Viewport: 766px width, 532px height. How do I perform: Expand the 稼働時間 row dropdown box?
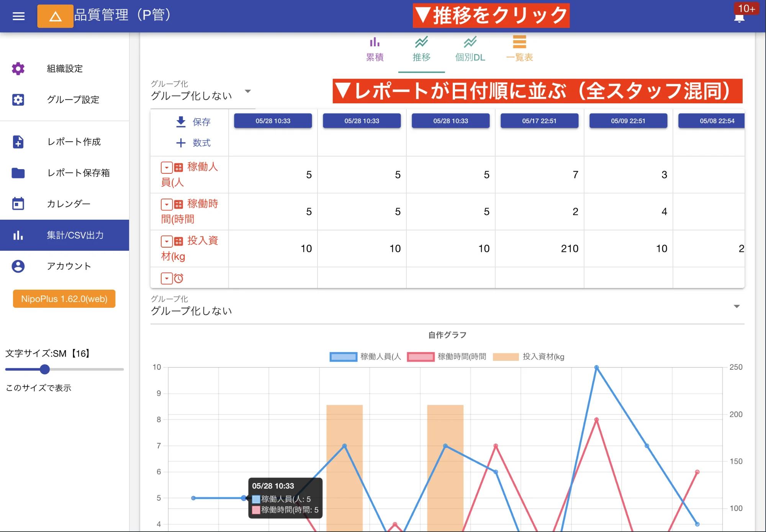pos(167,204)
